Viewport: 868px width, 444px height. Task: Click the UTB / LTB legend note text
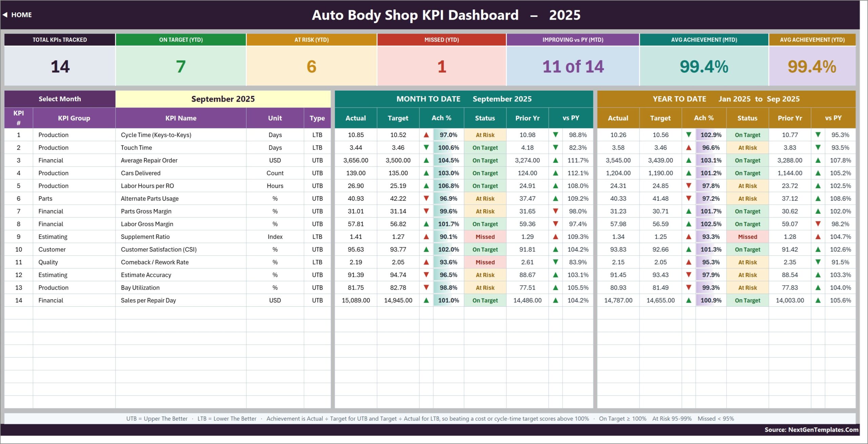point(430,419)
